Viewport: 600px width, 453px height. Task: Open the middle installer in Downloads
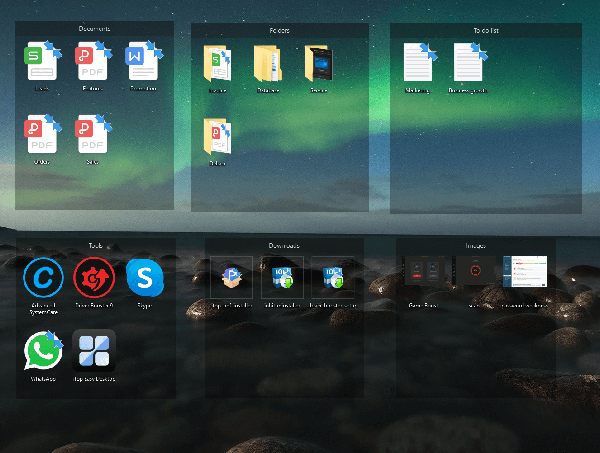[x=282, y=277]
